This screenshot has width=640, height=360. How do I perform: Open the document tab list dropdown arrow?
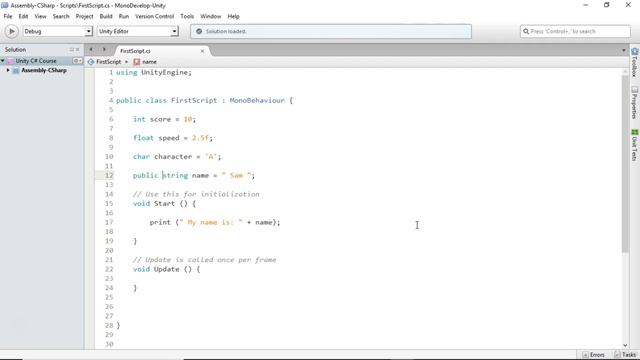623,51
